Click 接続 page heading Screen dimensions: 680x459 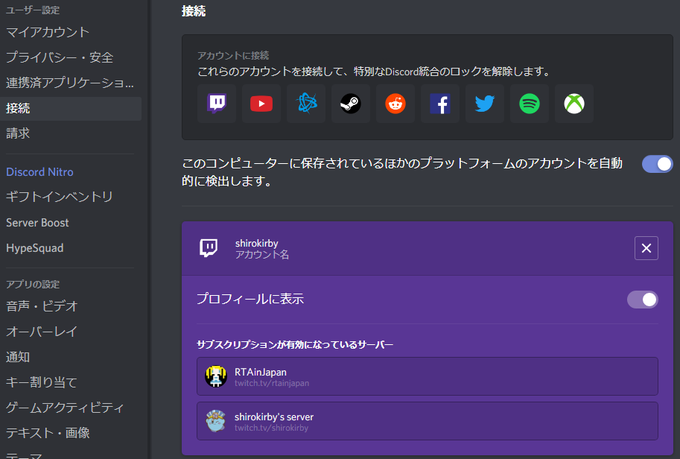194,11
